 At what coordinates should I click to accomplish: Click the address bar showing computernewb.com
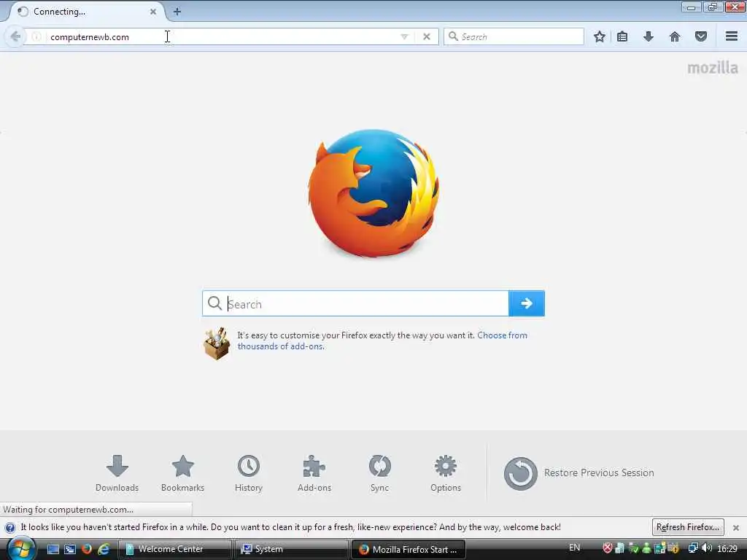[x=224, y=36]
